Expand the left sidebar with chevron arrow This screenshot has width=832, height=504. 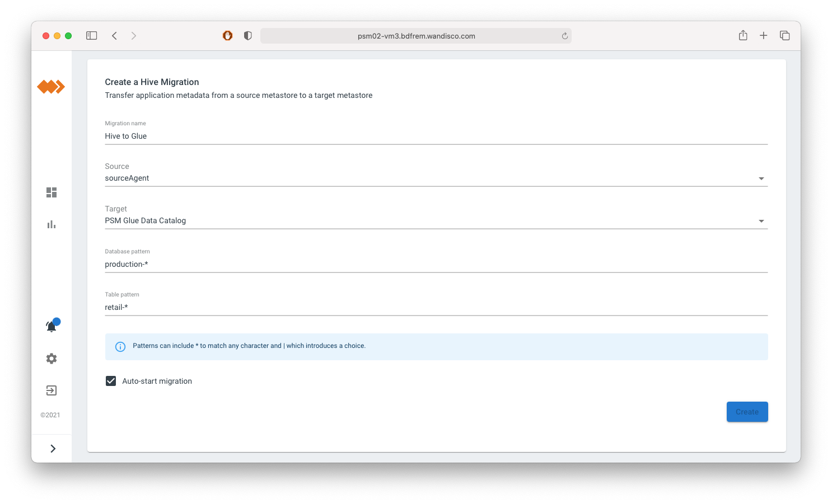point(53,449)
